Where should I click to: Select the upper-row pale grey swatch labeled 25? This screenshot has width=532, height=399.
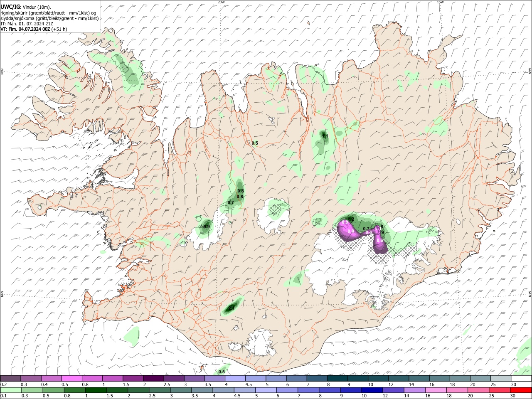coord(500,379)
